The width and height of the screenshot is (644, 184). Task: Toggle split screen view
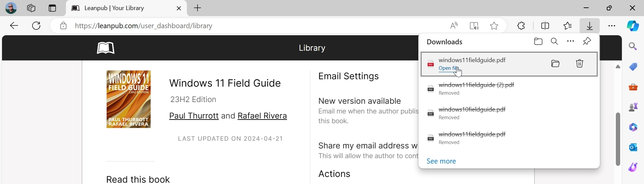click(x=545, y=26)
